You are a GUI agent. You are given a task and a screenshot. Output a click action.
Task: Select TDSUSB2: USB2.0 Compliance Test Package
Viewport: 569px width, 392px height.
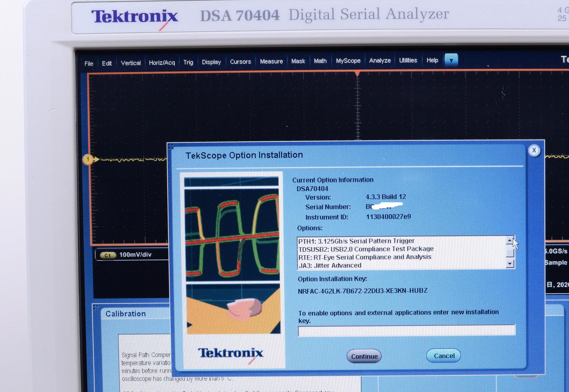pyautogui.click(x=366, y=249)
